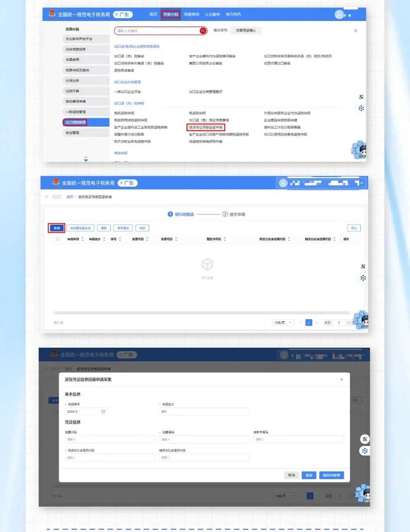
Task: Click the accessibility icon in second screenshot
Action: tap(363, 266)
